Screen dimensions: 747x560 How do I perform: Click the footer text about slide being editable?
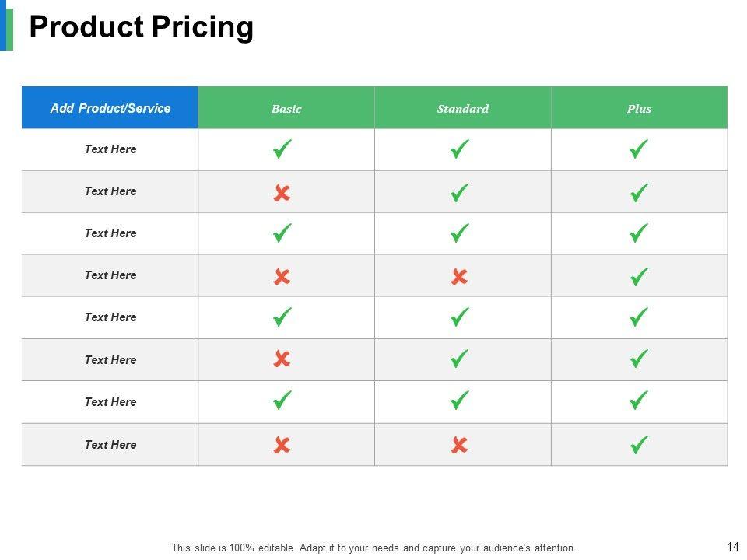coord(373,548)
